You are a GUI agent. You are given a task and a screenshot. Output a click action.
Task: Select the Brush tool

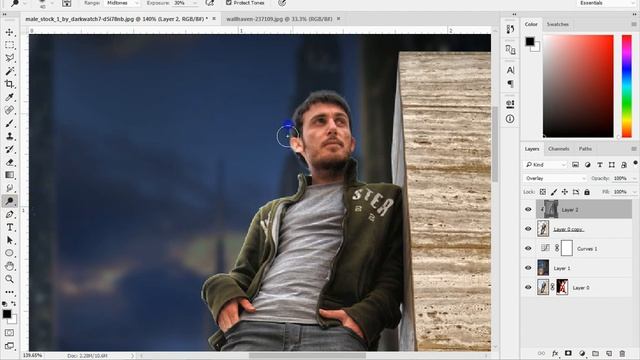tap(9, 123)
